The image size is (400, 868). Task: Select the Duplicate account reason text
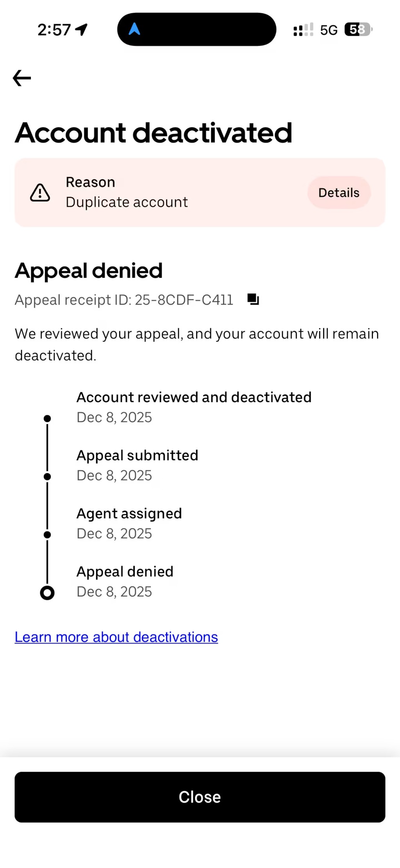[127, 202]
